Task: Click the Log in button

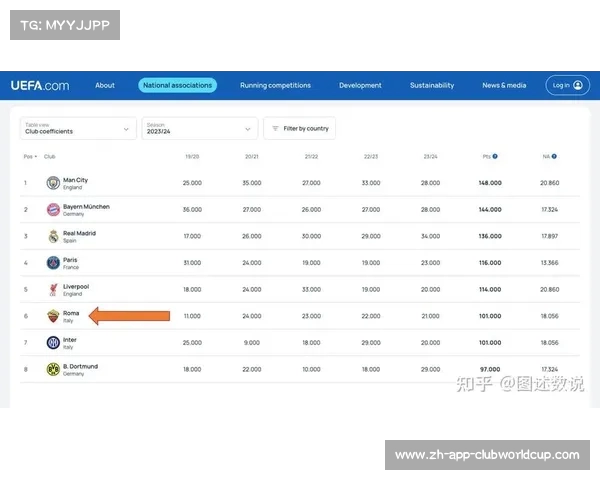Action: 567,85
